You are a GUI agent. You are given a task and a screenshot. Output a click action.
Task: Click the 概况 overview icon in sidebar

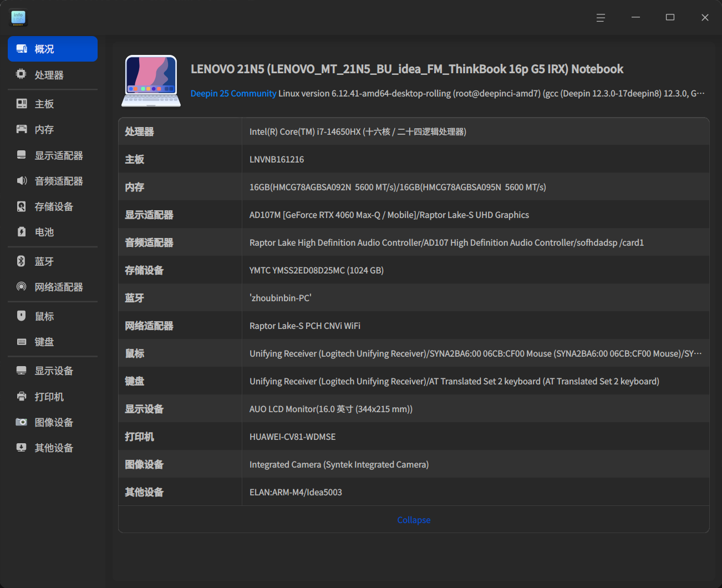22,49
